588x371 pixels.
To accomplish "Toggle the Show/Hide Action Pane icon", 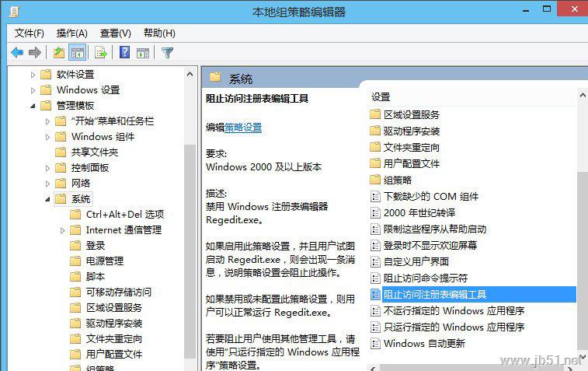I will [143, 53].
